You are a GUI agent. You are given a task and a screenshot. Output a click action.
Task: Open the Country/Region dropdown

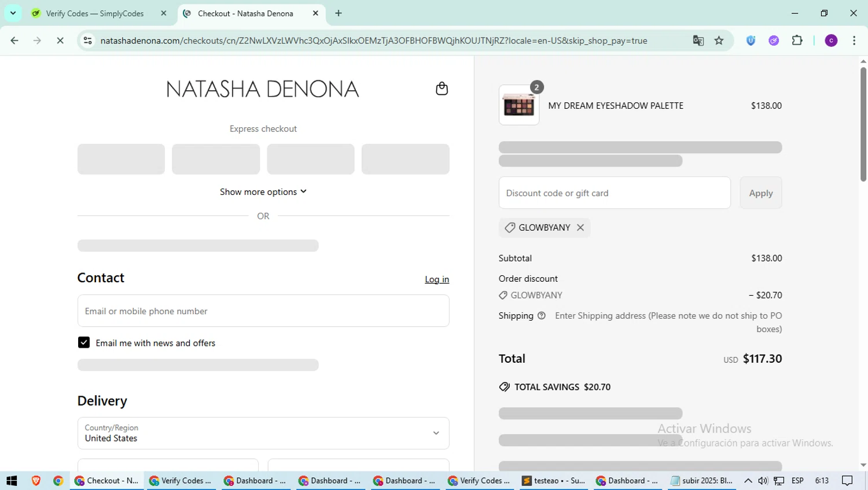263,433
